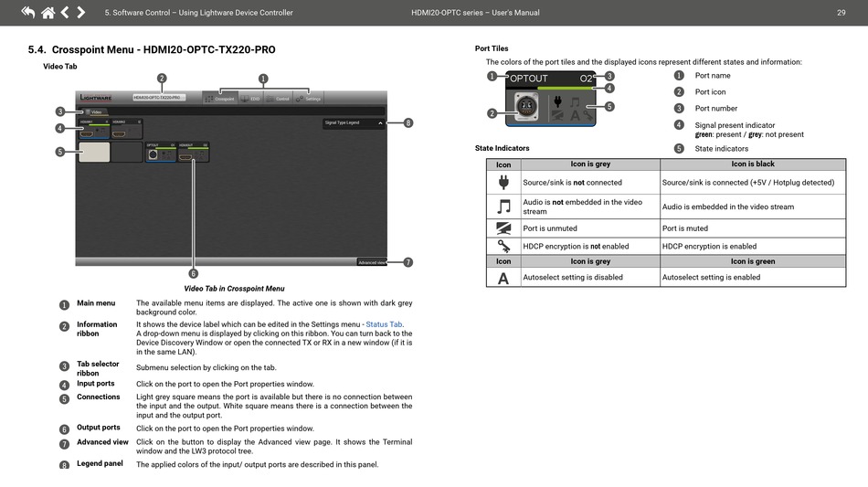The image size is (868, 487).
Task: Click the 'Legend panel' list label
Action: [100, 463]
